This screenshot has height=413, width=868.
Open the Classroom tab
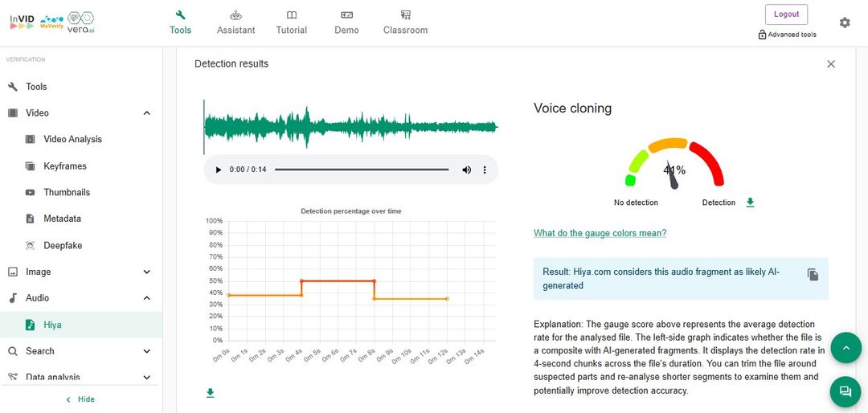(x=405, y=22)
